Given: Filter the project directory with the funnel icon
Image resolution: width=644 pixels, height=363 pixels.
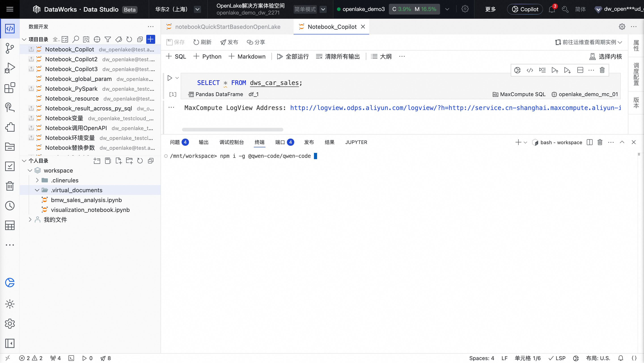Looking at the screenshot, I should pos(108,39).
